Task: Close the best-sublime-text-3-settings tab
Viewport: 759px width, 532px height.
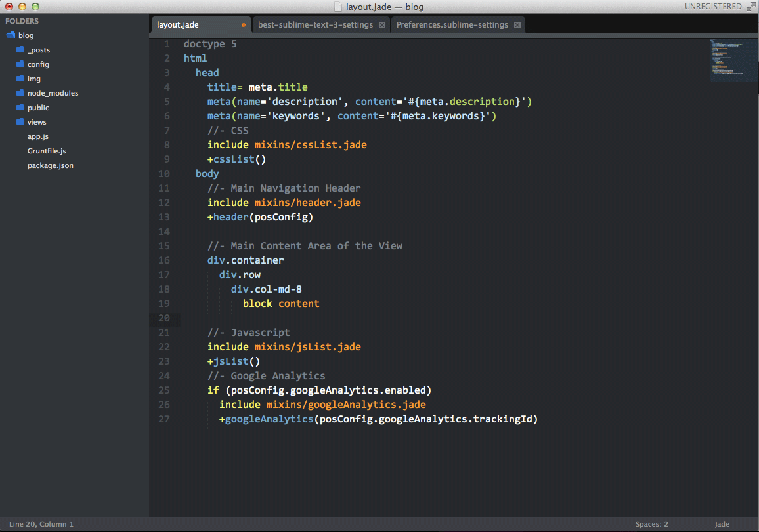Action: click(382, 25)
